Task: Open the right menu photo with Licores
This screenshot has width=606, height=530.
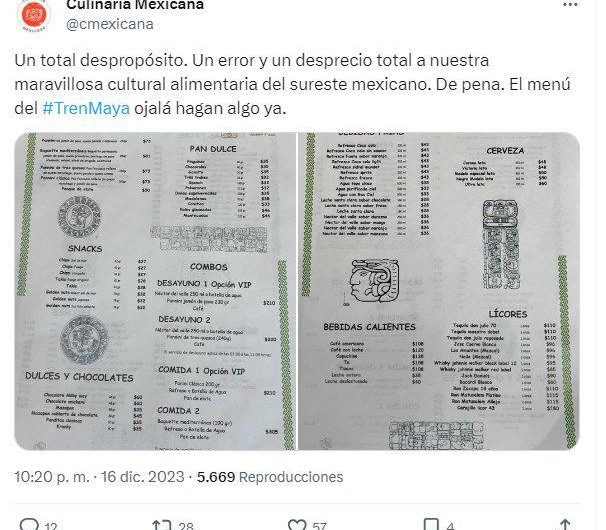Action: tap(439, 291)
